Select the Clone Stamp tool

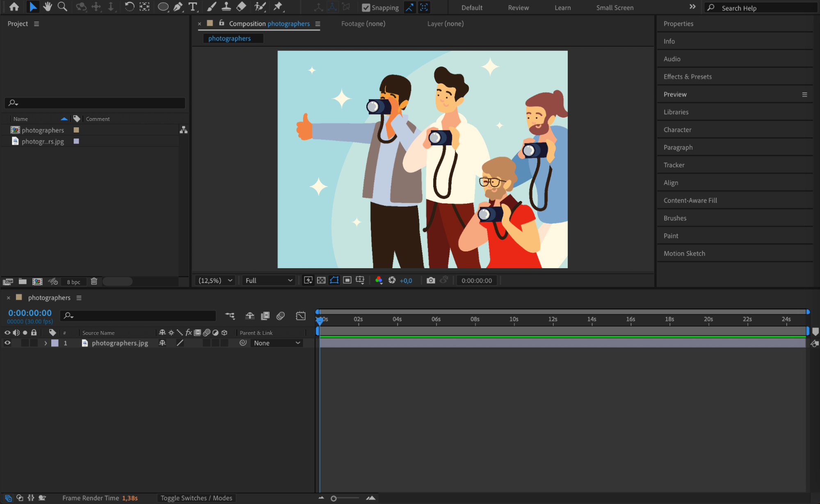pos(226,7)
